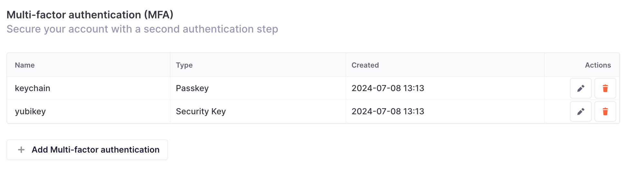This screenshot has width=644, height=188.
Task: Click the Multi-factor authentication (MFA) heading
Action: pyautogui.click(x=90, y=15)
